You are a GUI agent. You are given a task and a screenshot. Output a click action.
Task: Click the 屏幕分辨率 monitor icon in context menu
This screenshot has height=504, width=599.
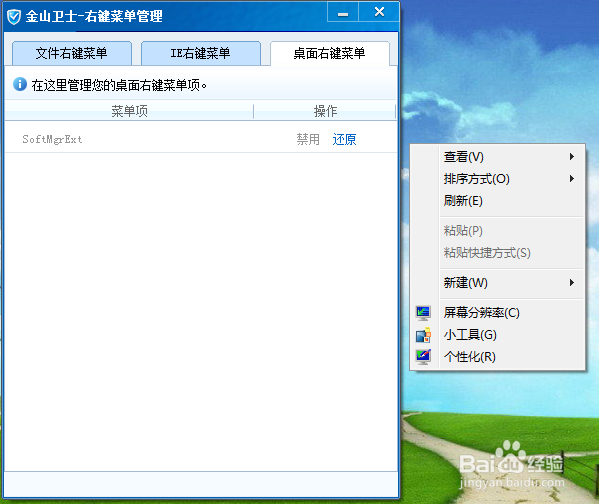point(423,313)
